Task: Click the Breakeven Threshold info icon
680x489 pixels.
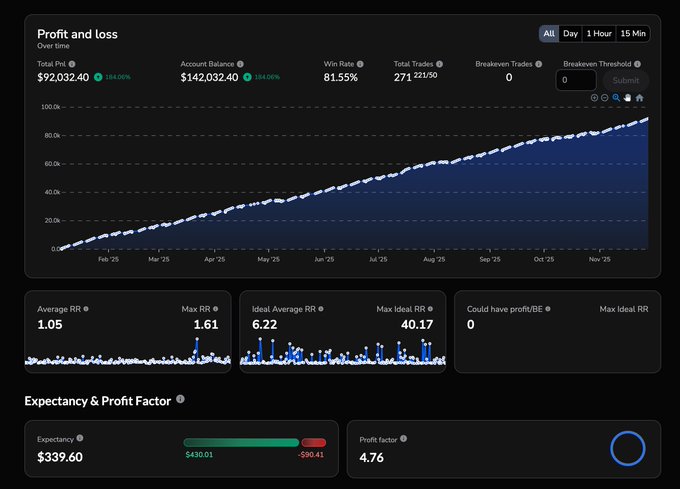Action: coord(637,64)
